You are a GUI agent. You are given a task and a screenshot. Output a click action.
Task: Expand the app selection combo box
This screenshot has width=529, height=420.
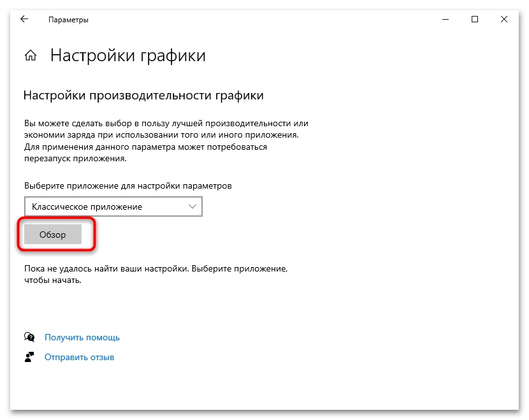pos(113,206)
